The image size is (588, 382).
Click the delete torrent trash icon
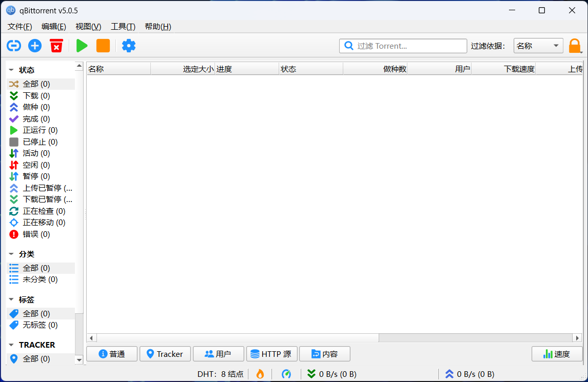(x=56, y=46)
